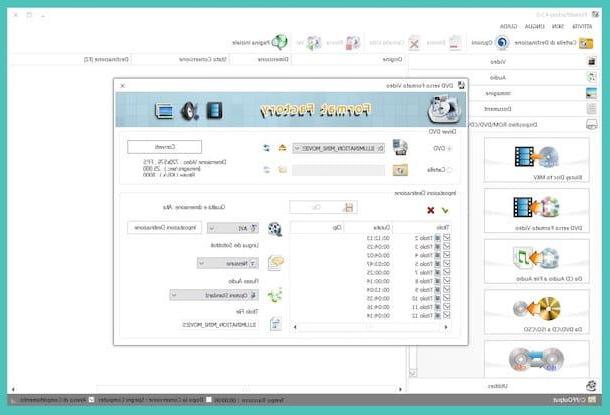Select the ISO to CSO disc converter tool

536,359
